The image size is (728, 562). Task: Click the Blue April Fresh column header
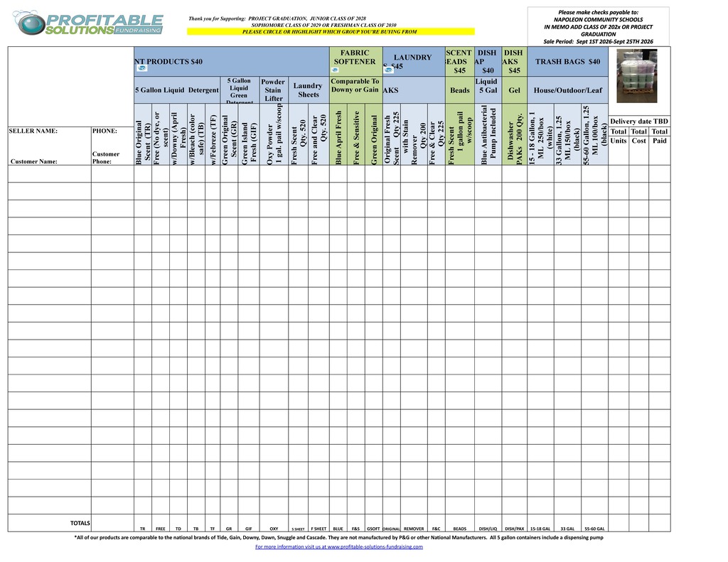point(338,134)
